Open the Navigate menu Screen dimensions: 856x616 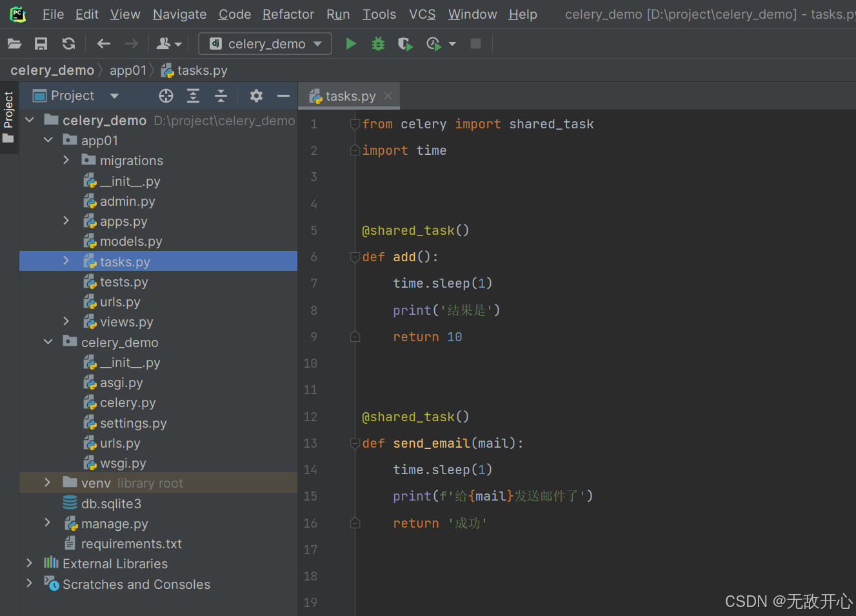pos(179,14)
